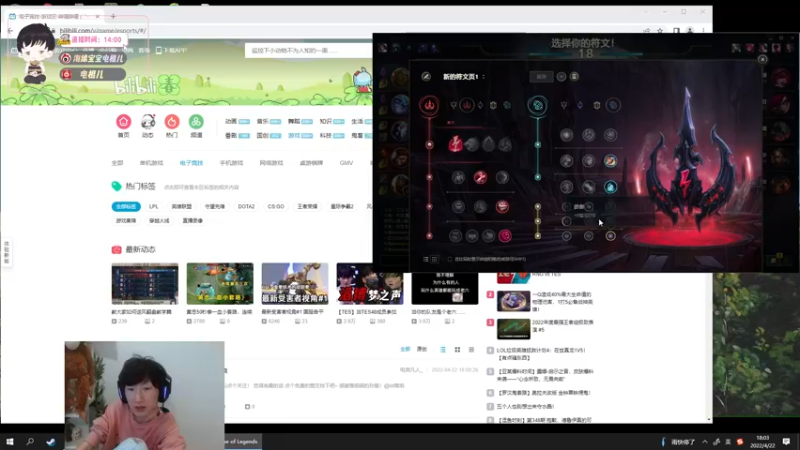Choose Perfect Timing in secondary tree

tap(610, 135)
